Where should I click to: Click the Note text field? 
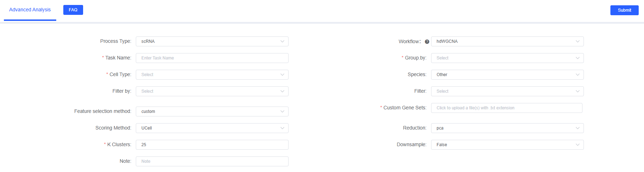click(x=211, y=161)
